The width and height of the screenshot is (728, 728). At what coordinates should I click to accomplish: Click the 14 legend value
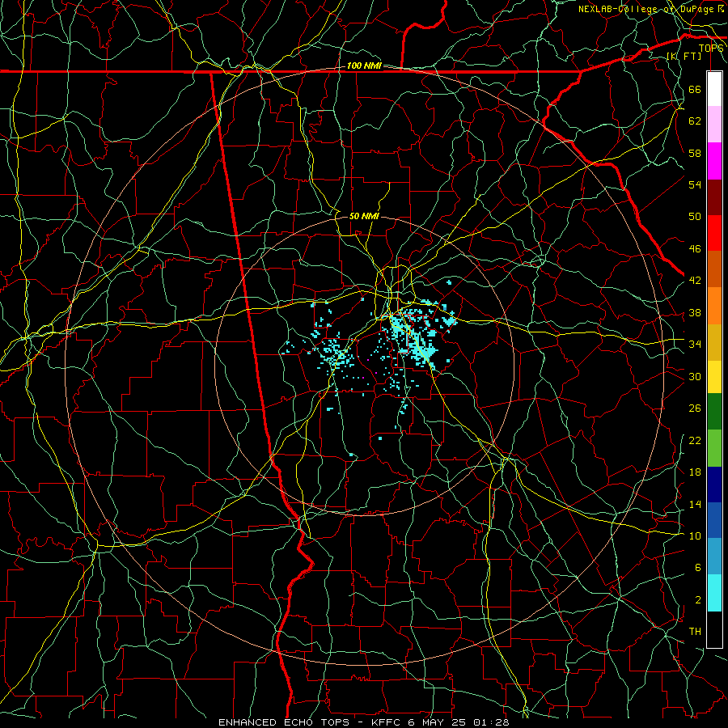(695, 504)
